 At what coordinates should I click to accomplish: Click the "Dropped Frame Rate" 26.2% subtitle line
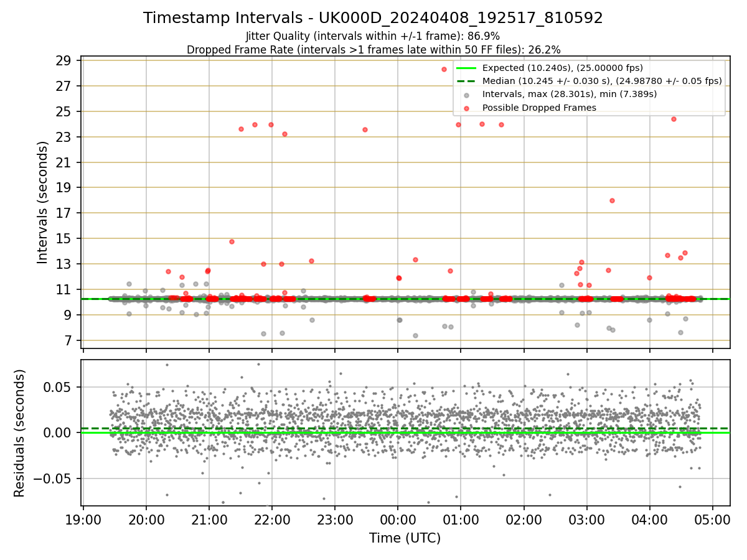[374, 49]
